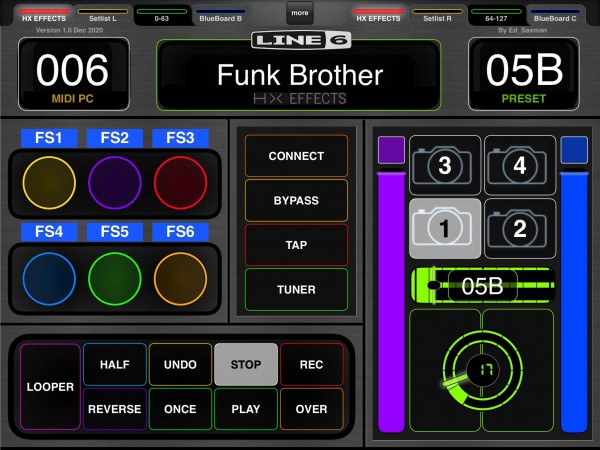Image resolution: width=600 pixels, height=450 pixels.
Task: Toggle orange FS6 footswitch
Action: [180, 279]
